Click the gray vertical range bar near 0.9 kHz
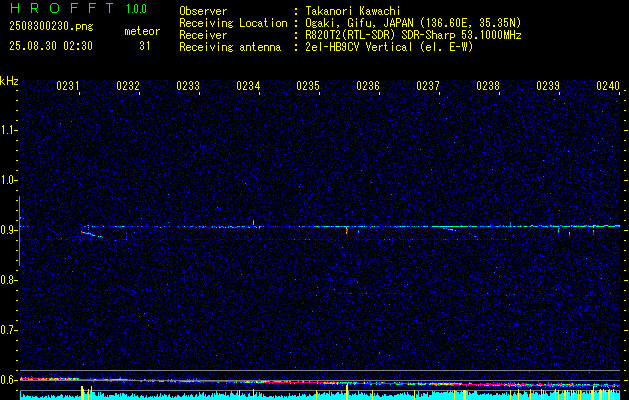 click(x=19, y=231)
